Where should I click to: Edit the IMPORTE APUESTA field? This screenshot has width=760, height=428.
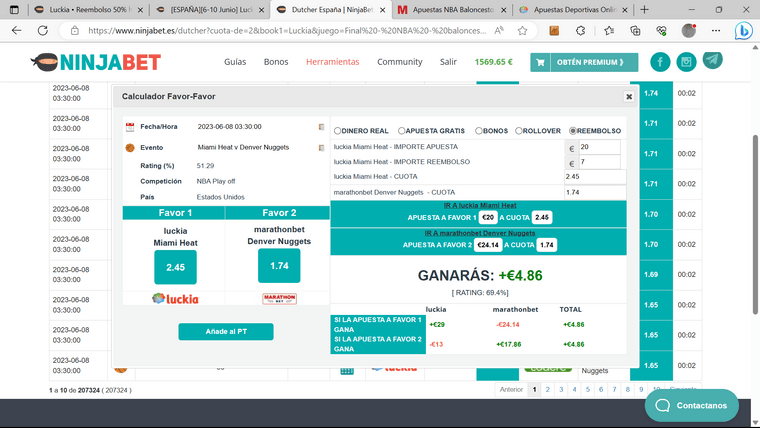tap(600, 147)
